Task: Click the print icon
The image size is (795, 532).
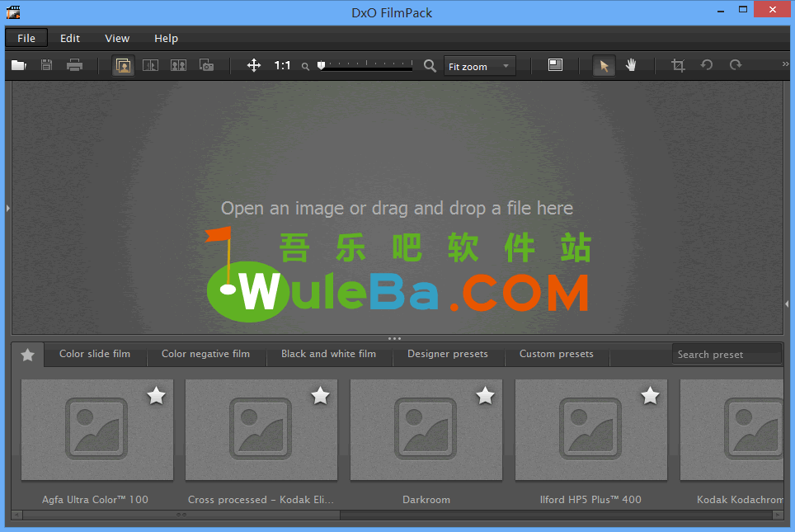Action: pyautogui.click(x=74, y=65)
